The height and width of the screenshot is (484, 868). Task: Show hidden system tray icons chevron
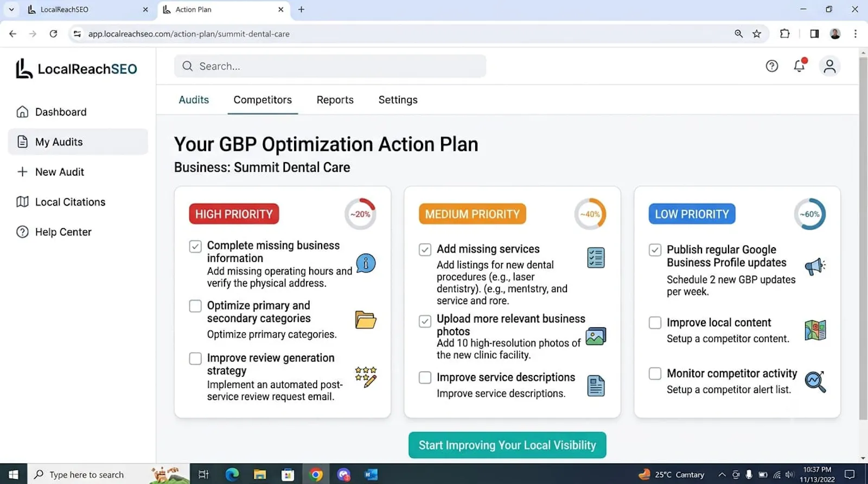(722, 475)
